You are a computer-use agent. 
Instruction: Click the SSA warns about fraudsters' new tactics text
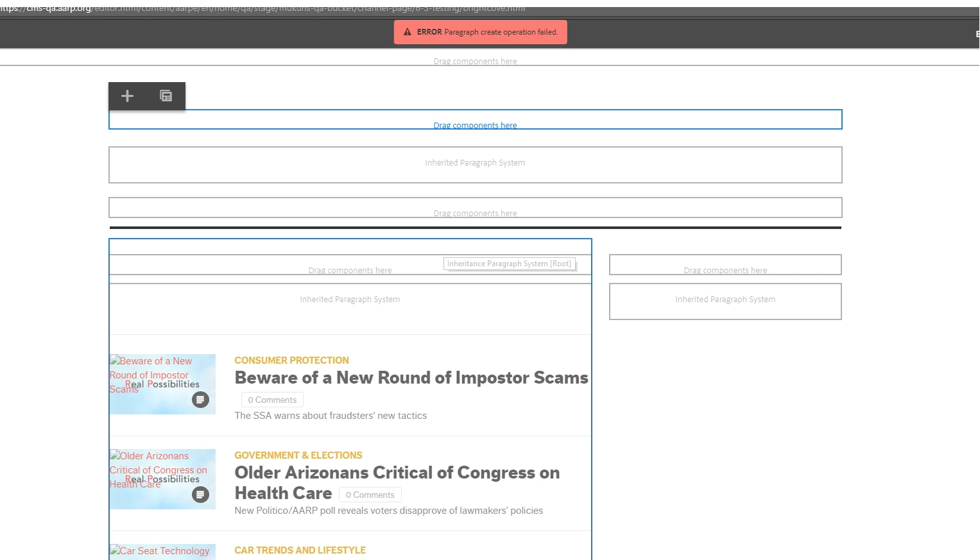point(331,416)
